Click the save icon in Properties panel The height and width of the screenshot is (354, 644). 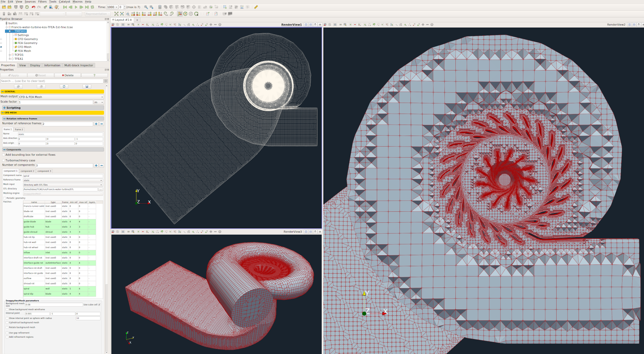(x=87, y=86)
